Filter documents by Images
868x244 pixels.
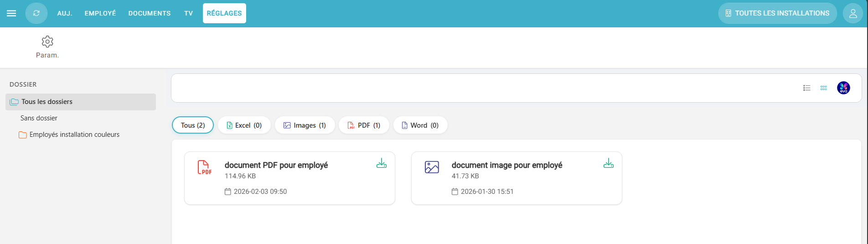(305, 125)
